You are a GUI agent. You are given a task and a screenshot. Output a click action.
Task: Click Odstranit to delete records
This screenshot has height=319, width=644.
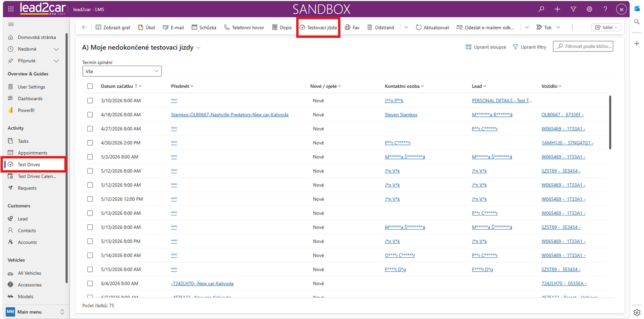pyautogui.click(x=381, y=27)
